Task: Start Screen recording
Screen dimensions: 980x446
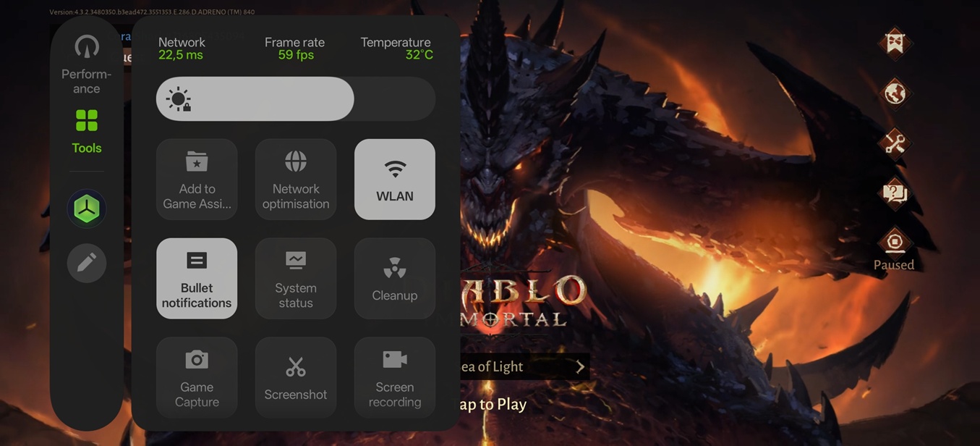Action: 395,377
